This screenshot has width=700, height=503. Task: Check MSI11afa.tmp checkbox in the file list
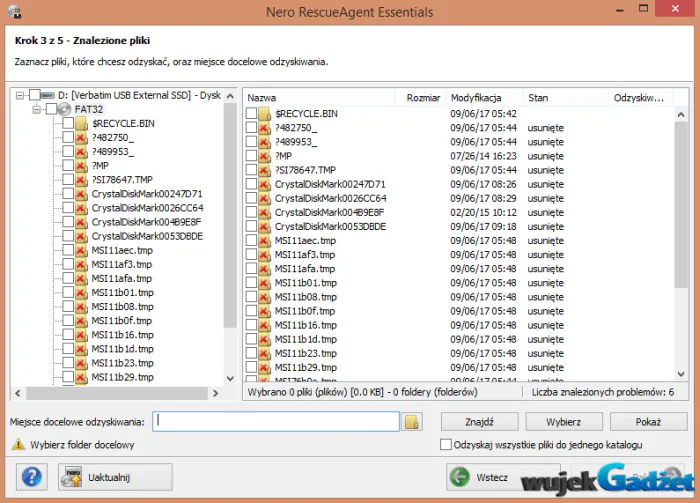pyautogui.click(x=251, y=268)
